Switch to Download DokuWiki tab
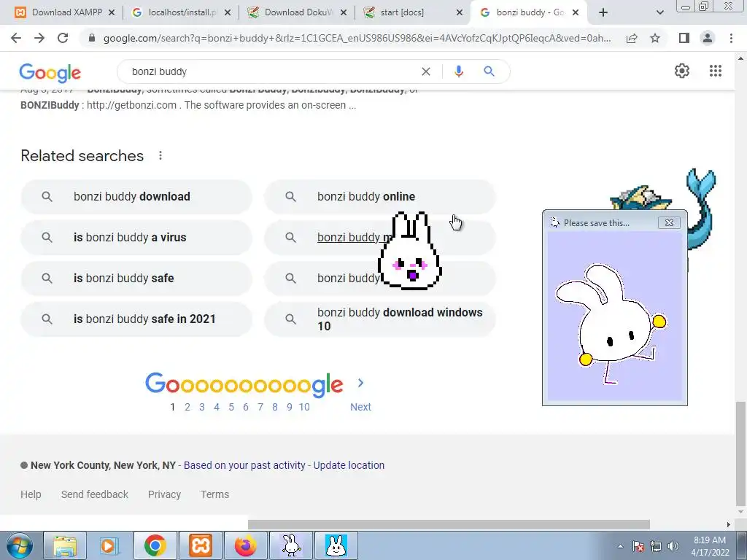747x560 pixels. click(295, 12)
